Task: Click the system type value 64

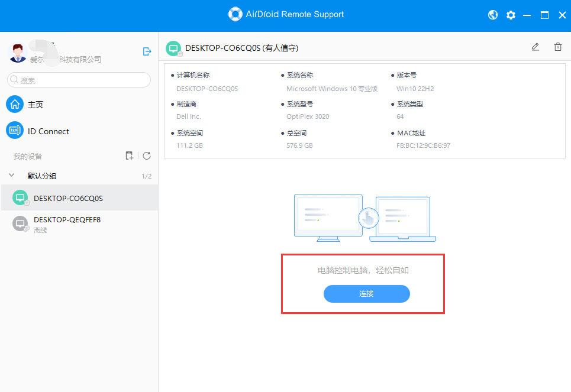Action: click(400, 116)
